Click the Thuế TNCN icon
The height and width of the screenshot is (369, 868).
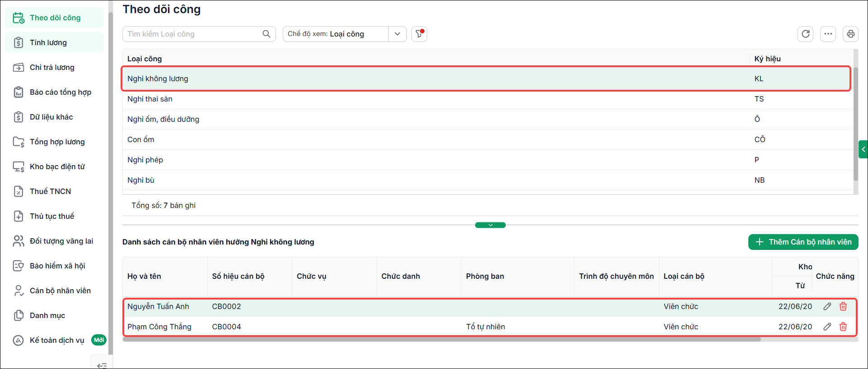coord(19,191)
